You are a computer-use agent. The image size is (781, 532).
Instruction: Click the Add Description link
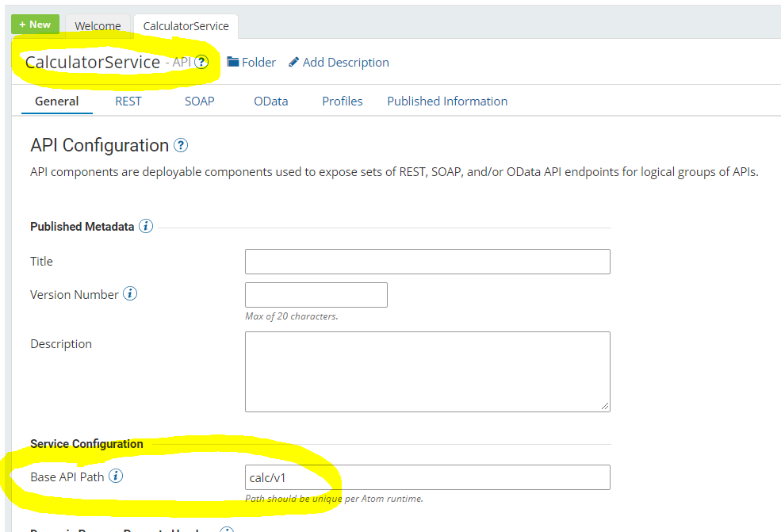pos(346,62)
